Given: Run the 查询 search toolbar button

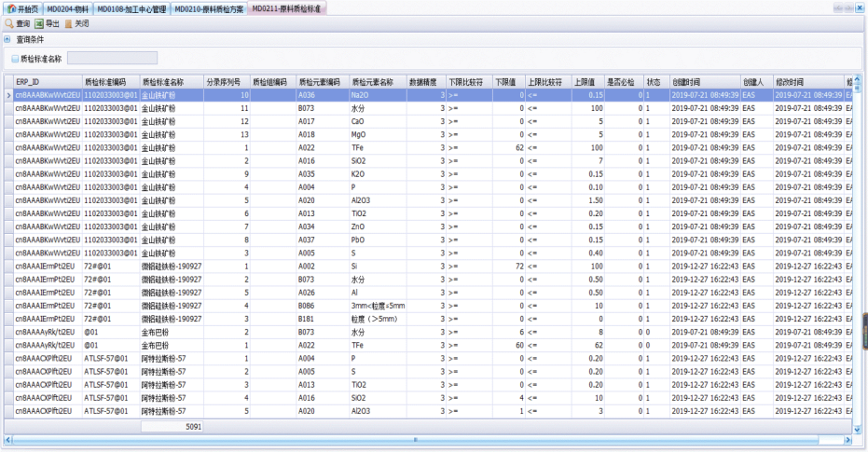Looking at the screenshot, I should [18, 24].
